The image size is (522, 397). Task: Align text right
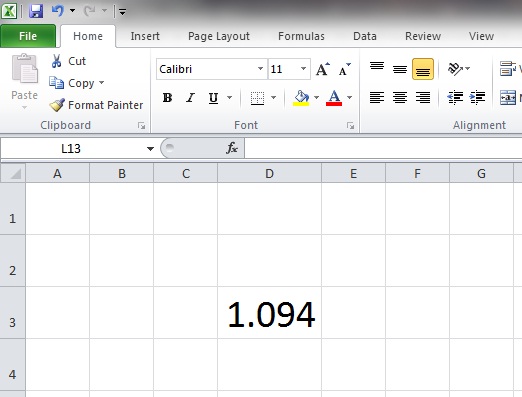click(423, 98)
